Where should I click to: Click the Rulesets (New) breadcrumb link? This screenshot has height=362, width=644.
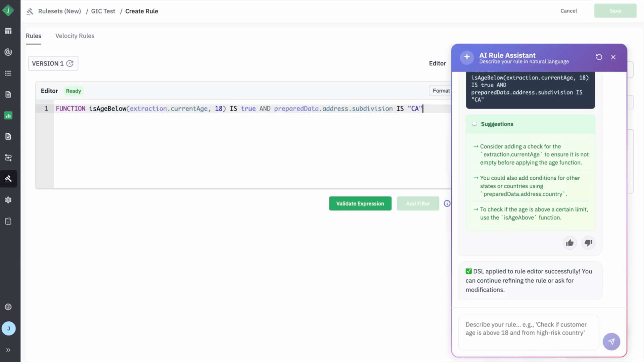pyautogui.click(x=60, y=11)
